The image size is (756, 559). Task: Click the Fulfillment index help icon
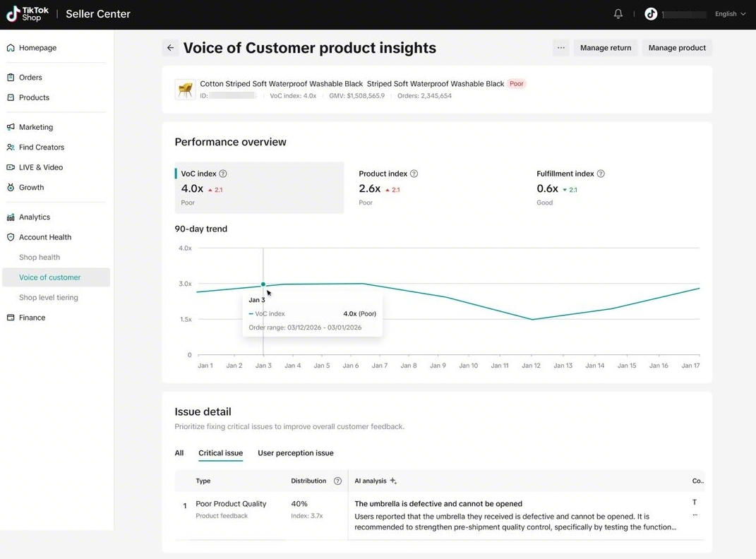pyautogui.click(x=601, y=174)
